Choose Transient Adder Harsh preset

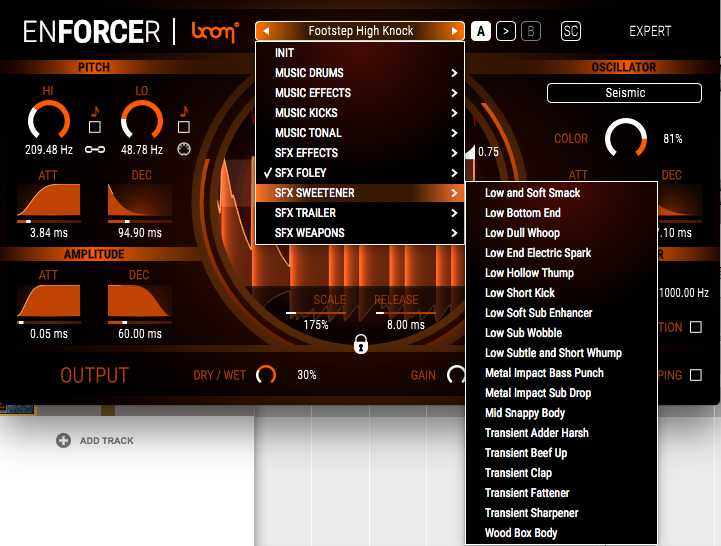coord(561,433)
